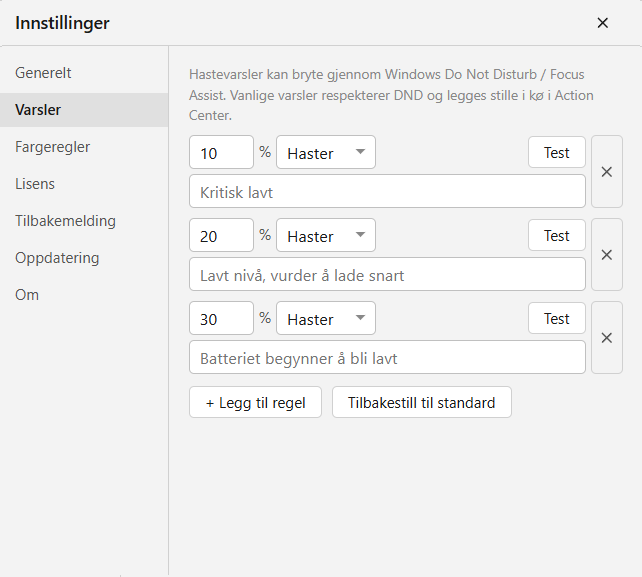Open the Lisens section
This screenshot has height=577, width=642.
pyautogui.click(x=84, y=183)
